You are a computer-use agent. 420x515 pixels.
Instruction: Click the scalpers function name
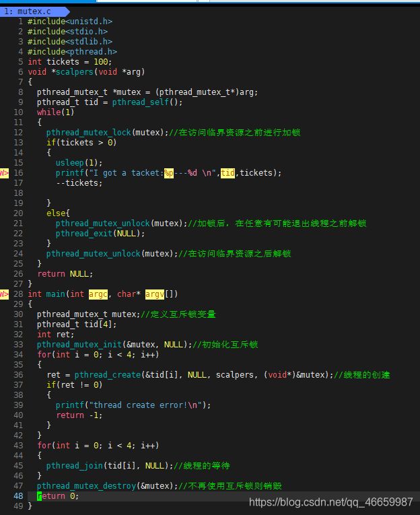click(75, 72)
